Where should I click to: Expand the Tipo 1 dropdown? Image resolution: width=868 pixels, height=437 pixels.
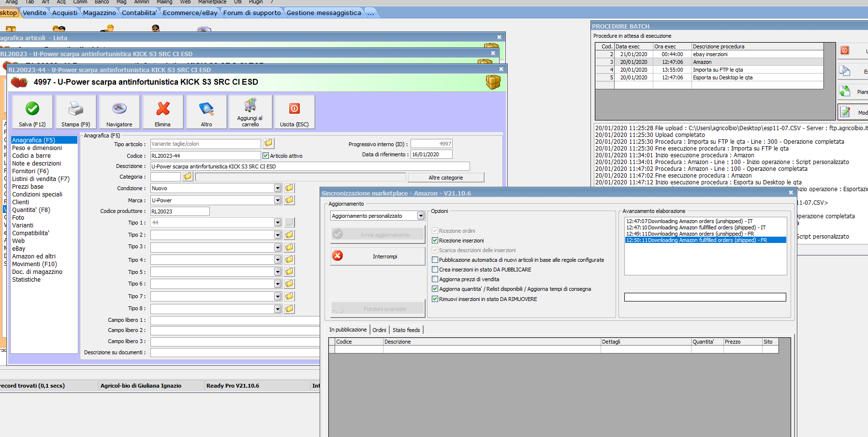(x=278, y=223)
